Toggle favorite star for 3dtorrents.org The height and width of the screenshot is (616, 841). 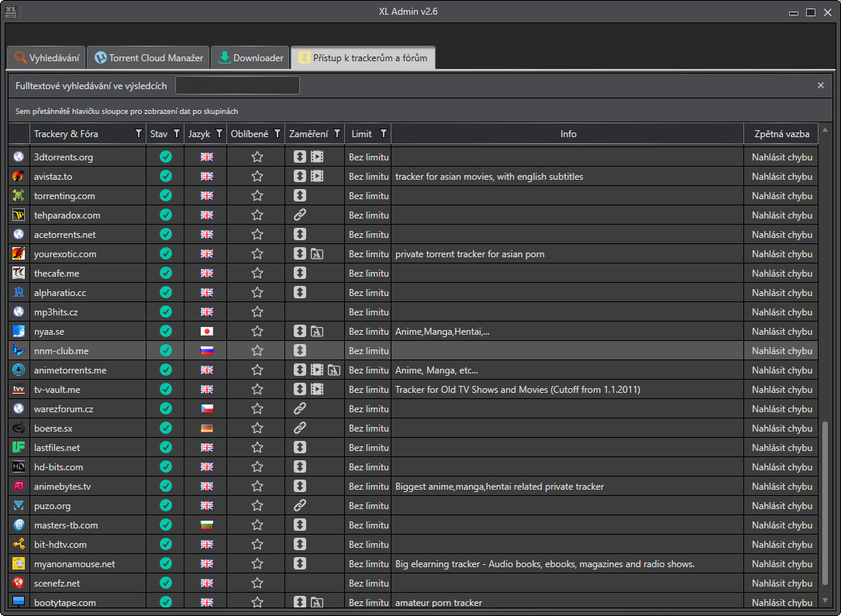point(257,157)
